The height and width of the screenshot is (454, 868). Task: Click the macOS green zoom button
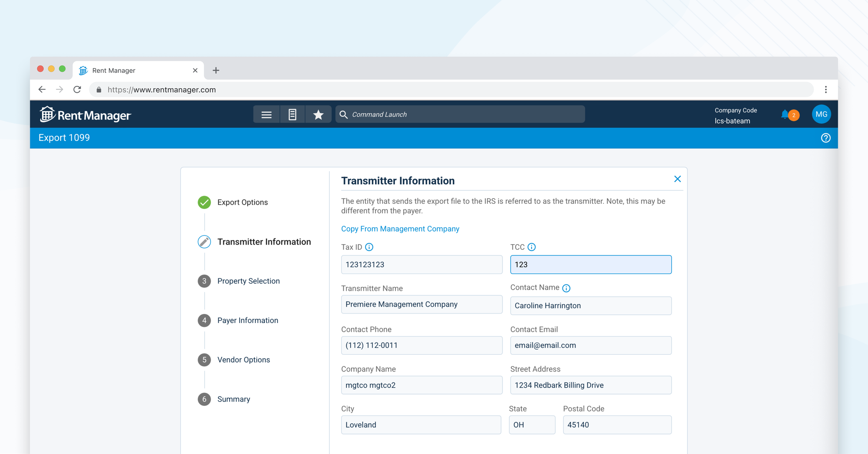tap(62, 69)
